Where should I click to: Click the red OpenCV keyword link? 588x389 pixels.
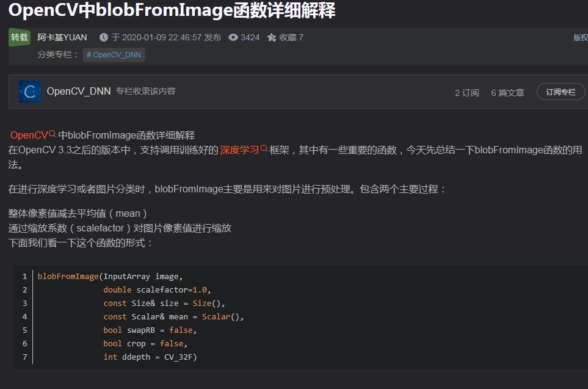pyautogui.click(x=29, y=135)
